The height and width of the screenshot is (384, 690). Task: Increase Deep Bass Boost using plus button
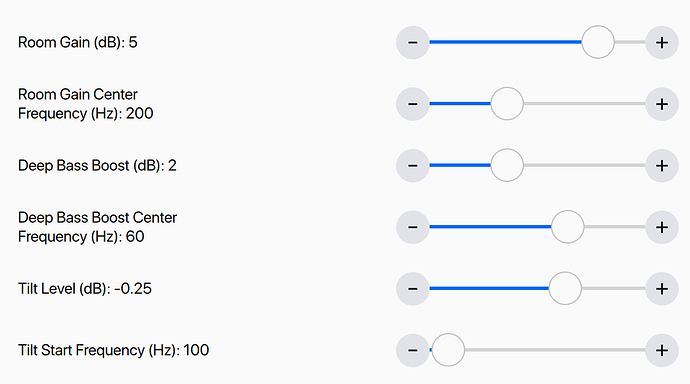pos(662,165)
